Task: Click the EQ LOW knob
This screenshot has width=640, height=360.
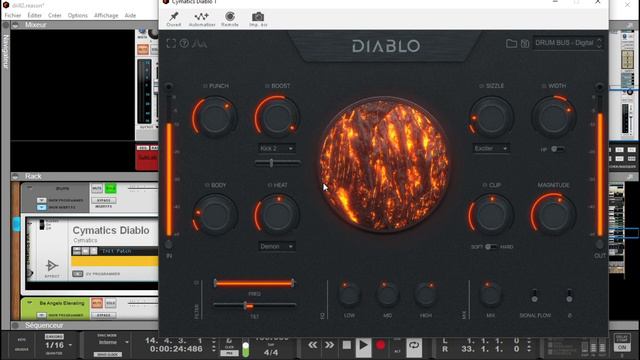Action: pyautogui.click(x=349, y=294)
